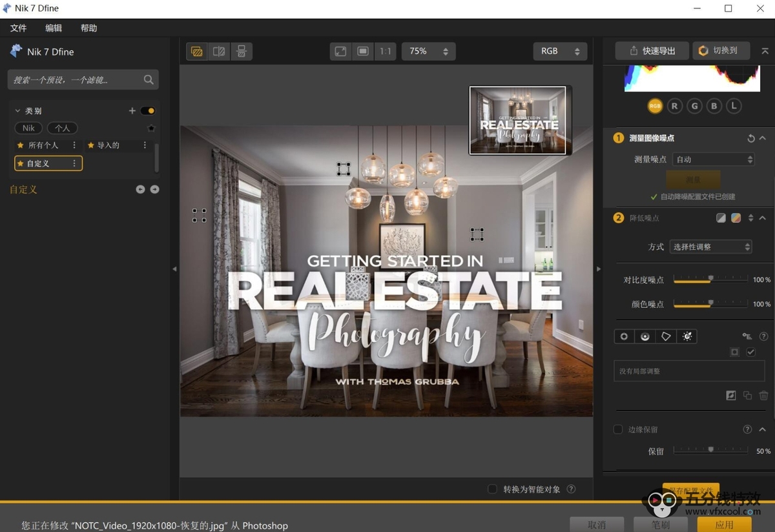The height and width of the screenshot is (532, 775).
Task: Collapse the 降低噪点 section
Action: (763, 218)
